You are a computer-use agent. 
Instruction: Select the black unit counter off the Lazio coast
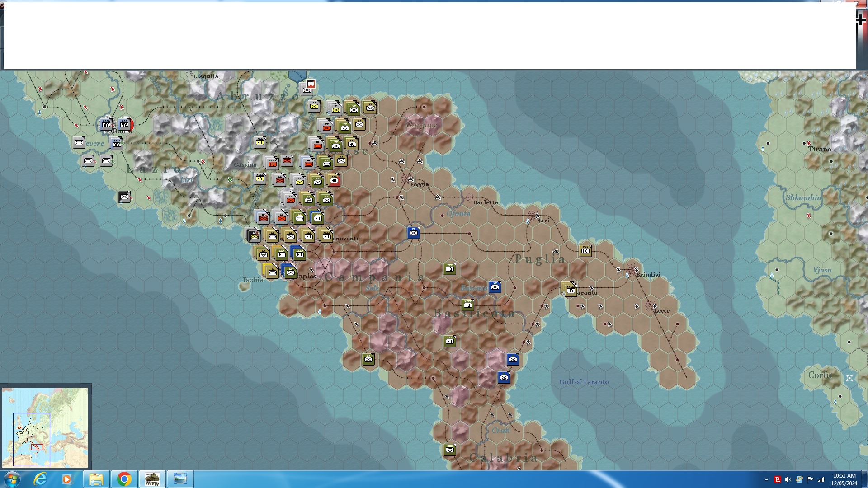pos(124,197)
